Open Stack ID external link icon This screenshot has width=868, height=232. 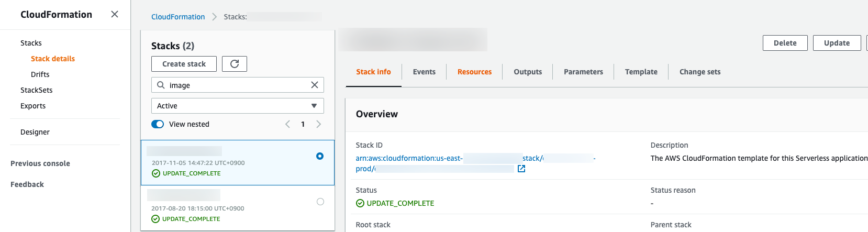point(521,169)
